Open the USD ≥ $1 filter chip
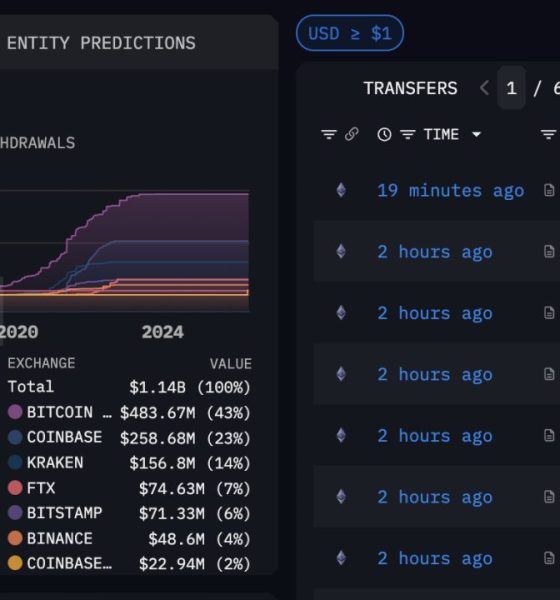 (349, 33)
